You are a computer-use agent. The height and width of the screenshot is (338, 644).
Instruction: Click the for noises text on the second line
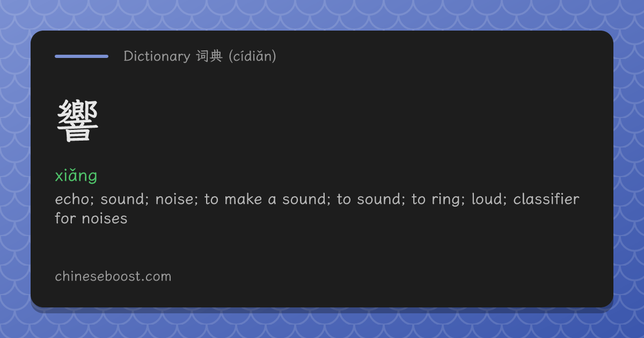(x=91, y=219)
